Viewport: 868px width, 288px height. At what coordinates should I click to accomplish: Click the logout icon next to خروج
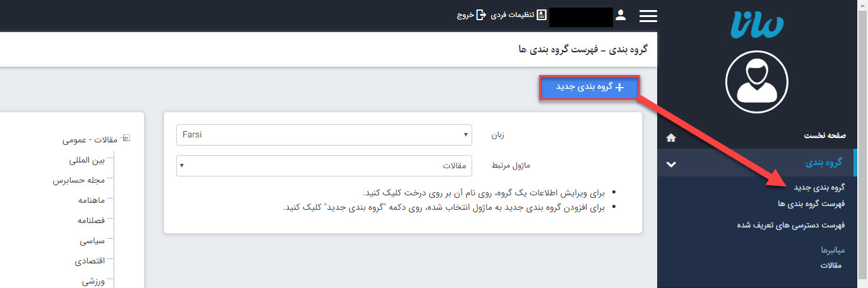point(482,14)
